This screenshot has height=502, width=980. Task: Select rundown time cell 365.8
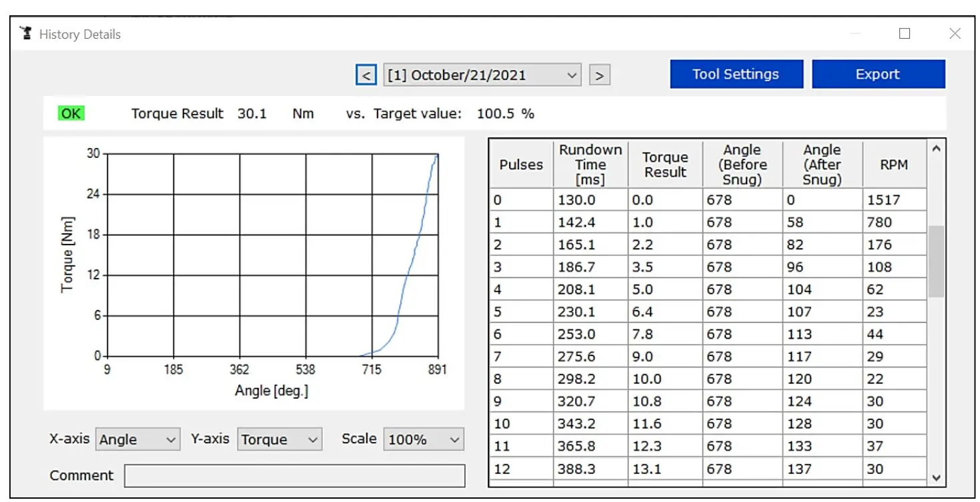coord(590,446)
